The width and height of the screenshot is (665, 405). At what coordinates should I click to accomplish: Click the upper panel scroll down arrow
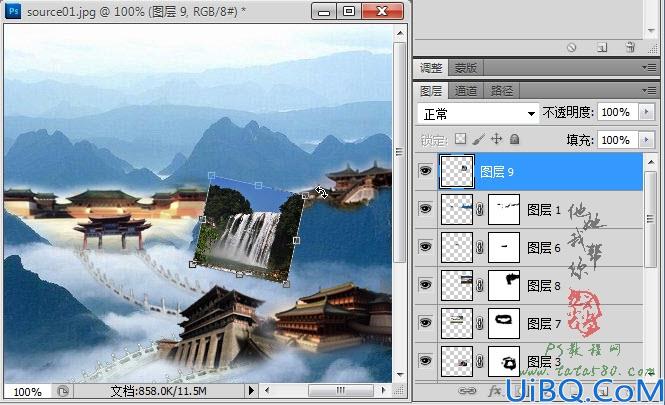(x=651, y=31)
